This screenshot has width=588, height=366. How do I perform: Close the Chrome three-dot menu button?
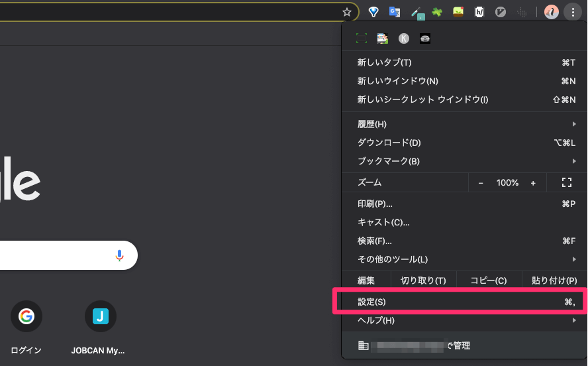[573, 12]
